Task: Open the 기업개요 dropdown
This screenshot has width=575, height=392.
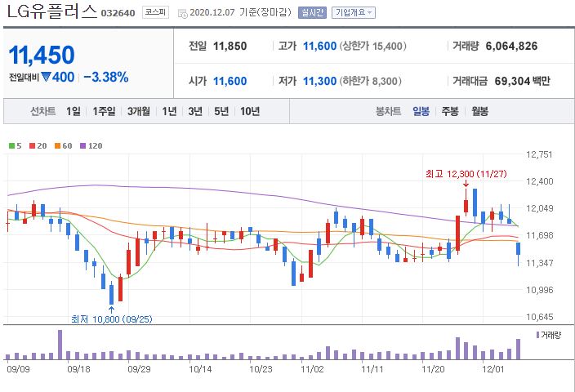Action: tap(353, 13)
